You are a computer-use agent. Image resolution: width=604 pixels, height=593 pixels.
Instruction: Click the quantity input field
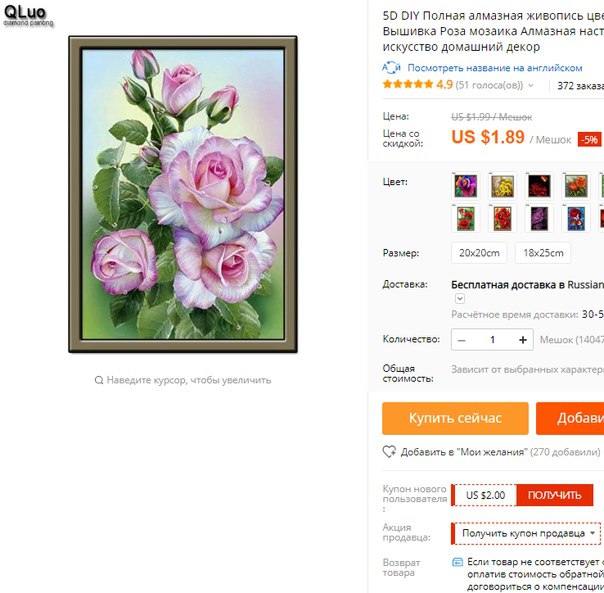coord(492,340)
